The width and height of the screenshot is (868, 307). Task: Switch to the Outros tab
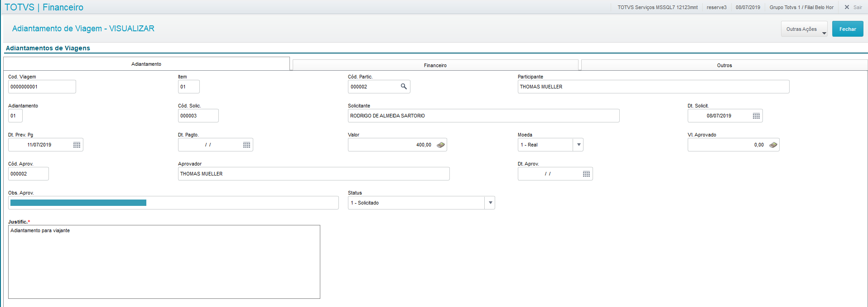coord(724,65)
